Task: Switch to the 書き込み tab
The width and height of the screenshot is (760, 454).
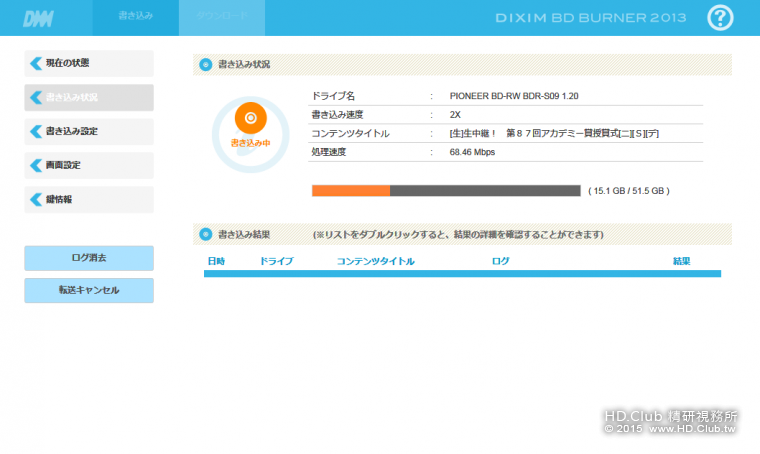Action: 136,18
